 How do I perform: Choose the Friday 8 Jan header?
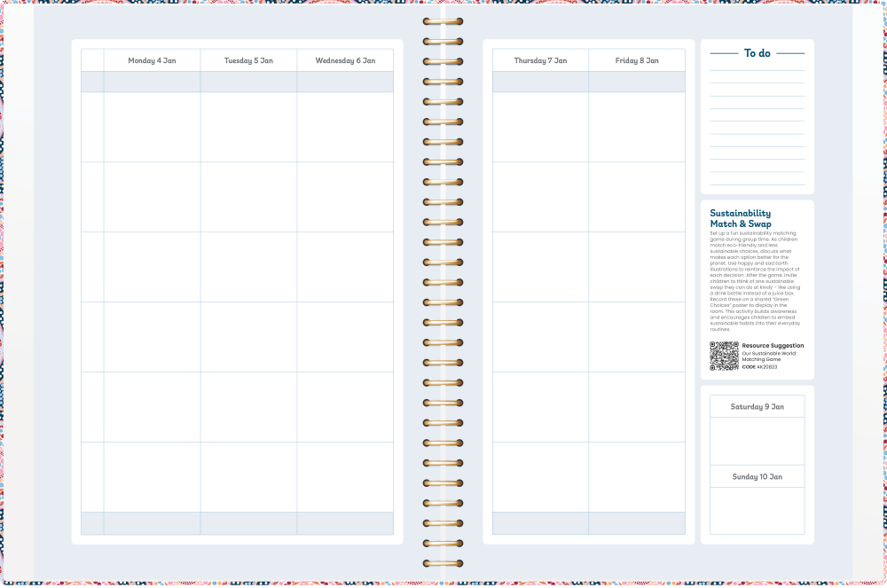[637, 60]
